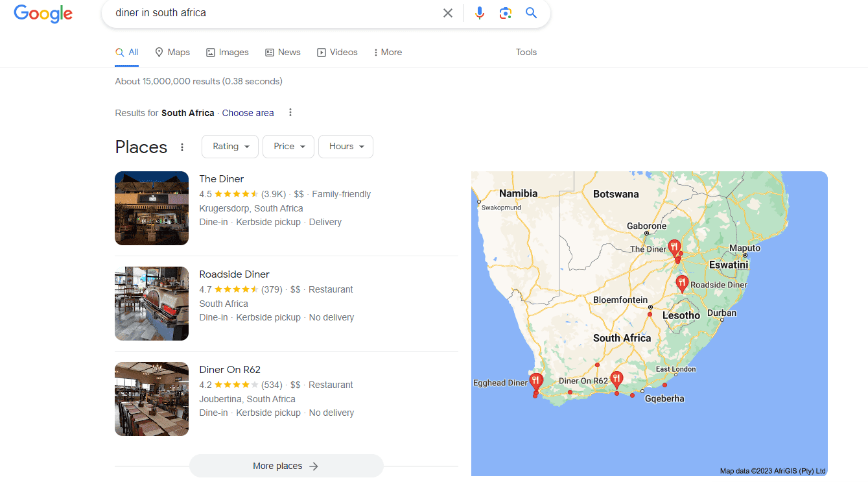Open the Price filter dropdown
The image size is (868, 482).
(x=288, y=146)
